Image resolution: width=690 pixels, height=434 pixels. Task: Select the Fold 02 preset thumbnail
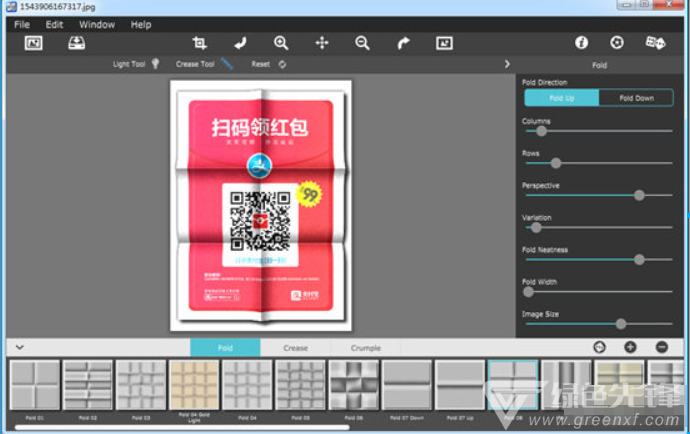point(88,385)
